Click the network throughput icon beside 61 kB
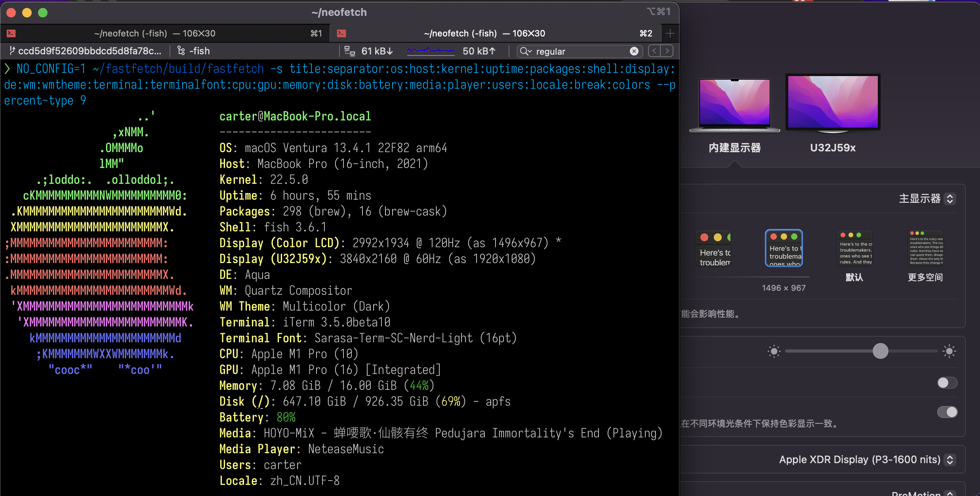 (x=349, y=51)
